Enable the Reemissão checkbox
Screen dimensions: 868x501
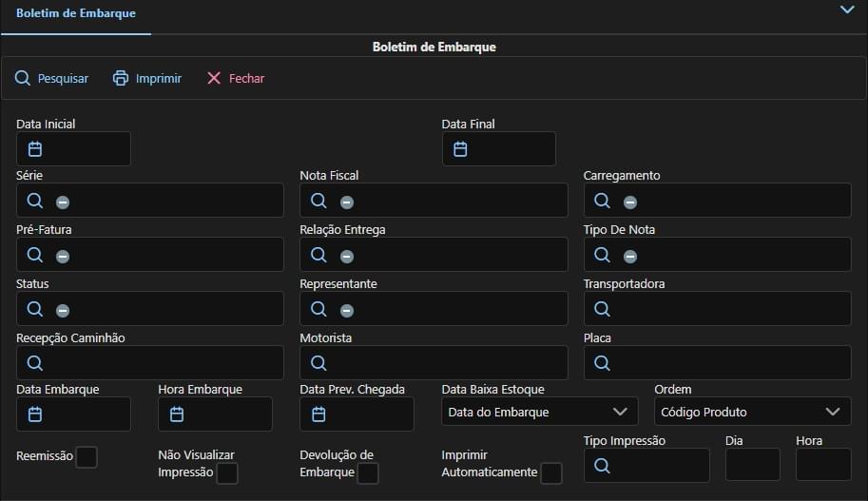[87, 457]
